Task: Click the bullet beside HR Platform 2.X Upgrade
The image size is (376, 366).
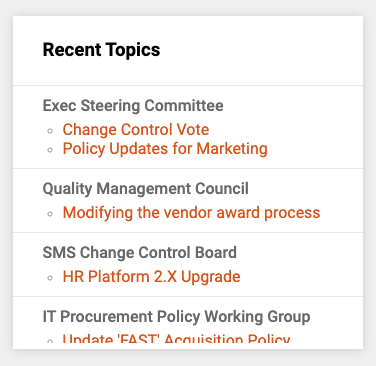Action: 50,278
